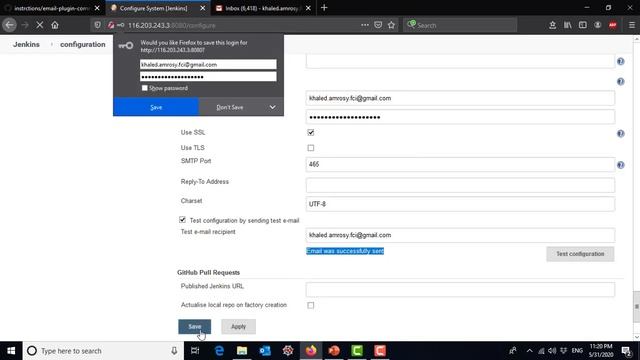The image size is (640, 360).
Task: Open the taskbar clock showing 11:20 PM
Action: [x=601, y=351]
